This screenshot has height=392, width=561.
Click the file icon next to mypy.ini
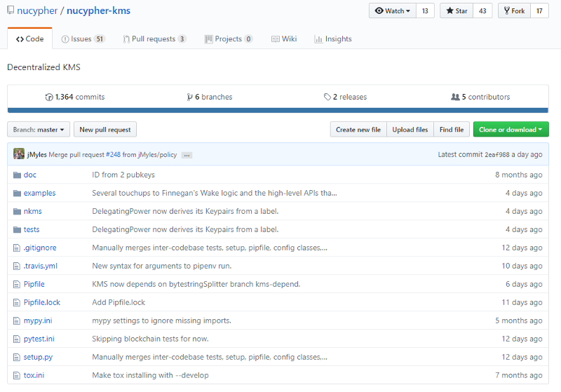16,321
